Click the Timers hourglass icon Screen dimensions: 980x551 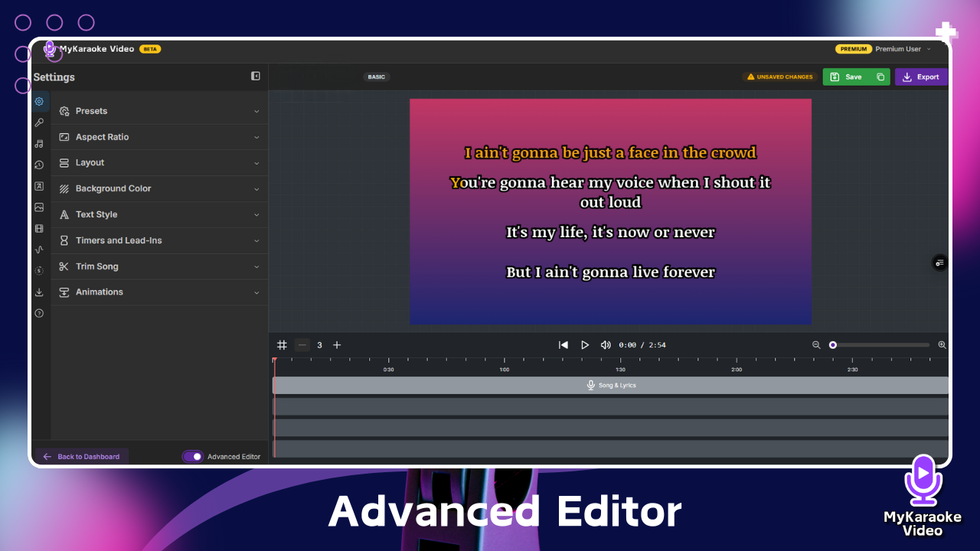pos(64,240)
